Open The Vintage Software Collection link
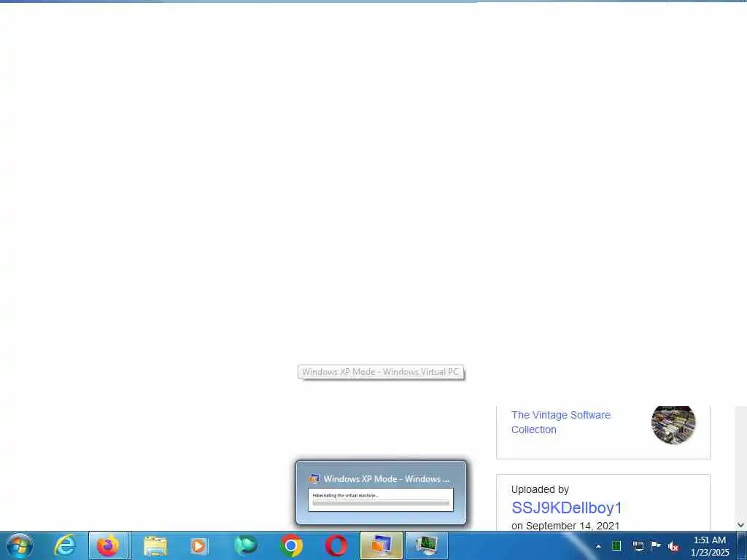 click(560, 422)
